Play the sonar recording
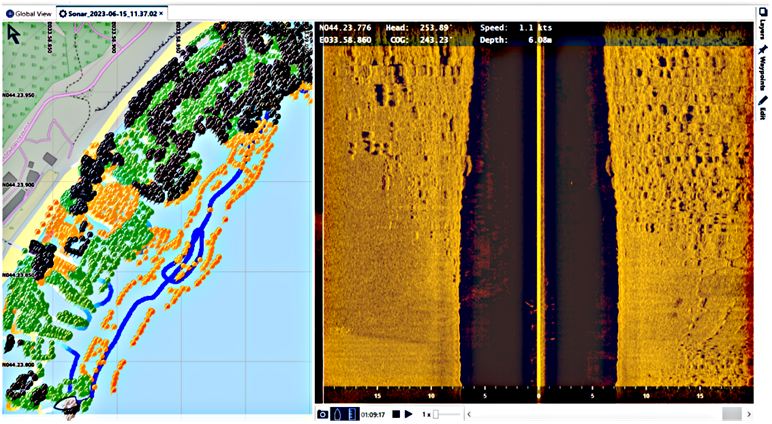 click(x=408, y=414)
